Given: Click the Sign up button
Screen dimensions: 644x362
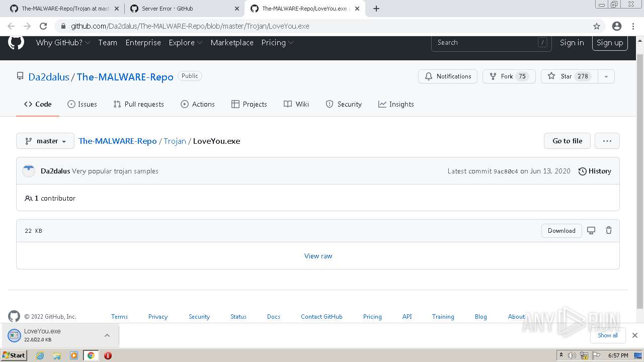Looking at the screenshot, I should tap(610, 43).
